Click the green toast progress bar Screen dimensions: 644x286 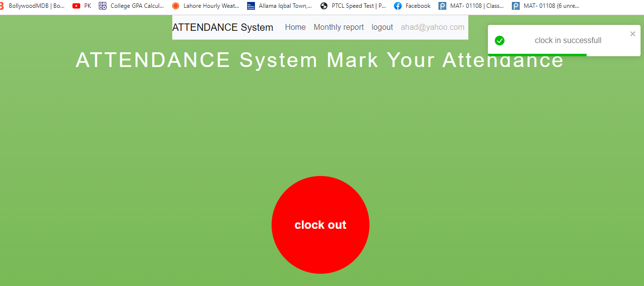[x=537, y=55]
